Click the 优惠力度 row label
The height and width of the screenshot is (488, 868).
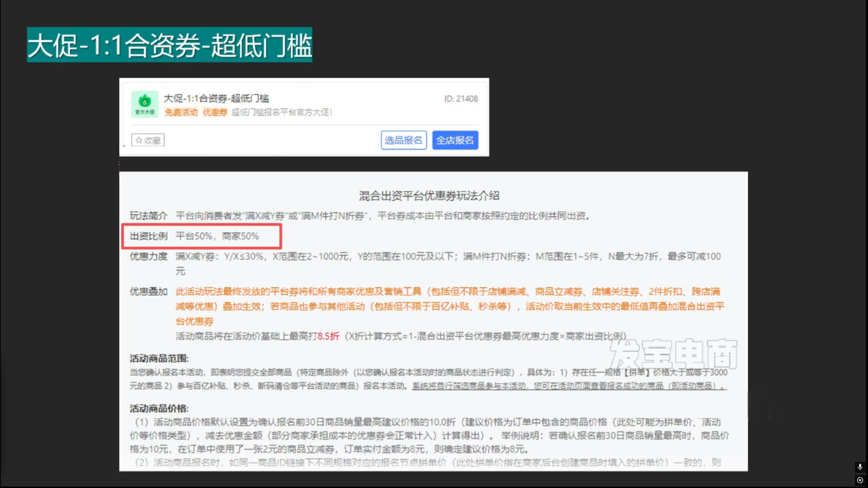[149, 256]
